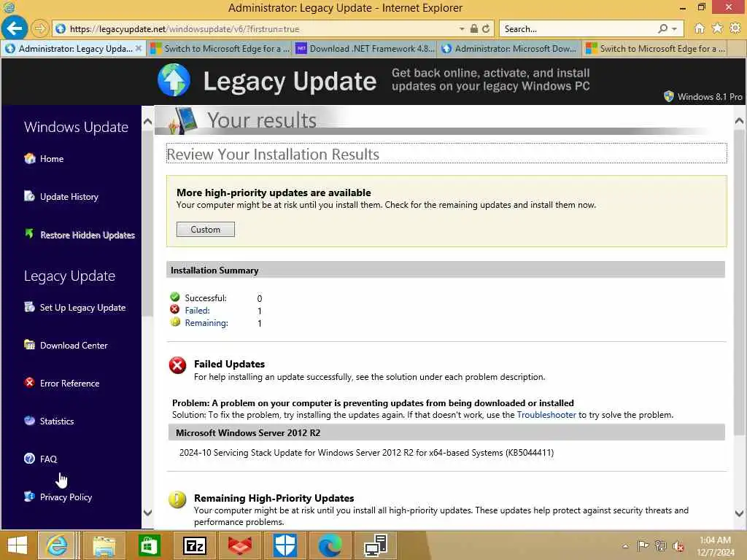Click the Error Reference red X icon

[29, 382]
